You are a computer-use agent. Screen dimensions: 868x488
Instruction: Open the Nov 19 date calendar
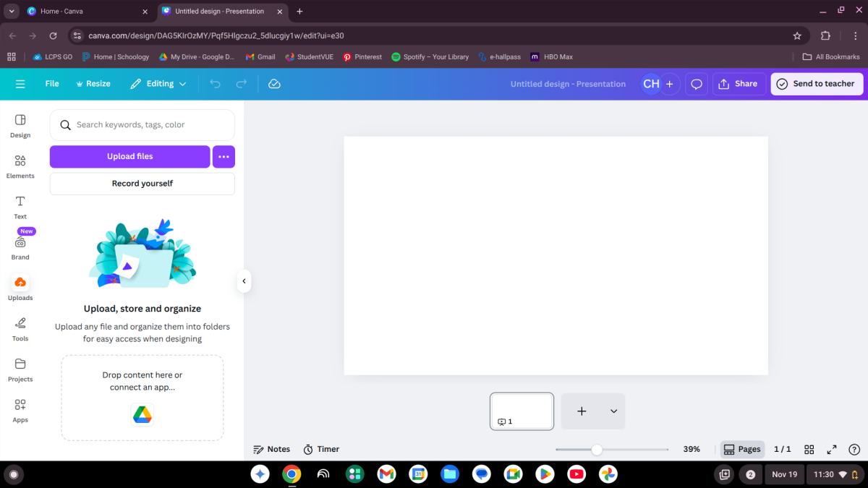tap(784, 474)
